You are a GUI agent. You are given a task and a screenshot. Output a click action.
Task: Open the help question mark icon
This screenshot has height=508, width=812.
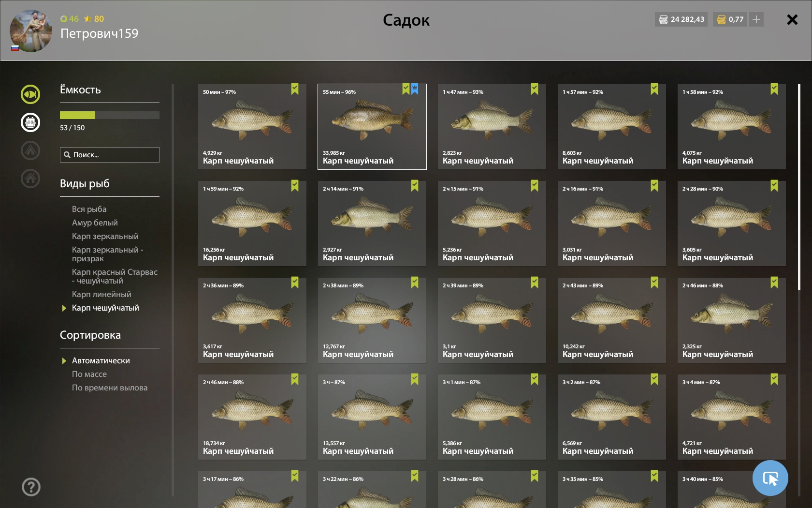tap(31, 487)
